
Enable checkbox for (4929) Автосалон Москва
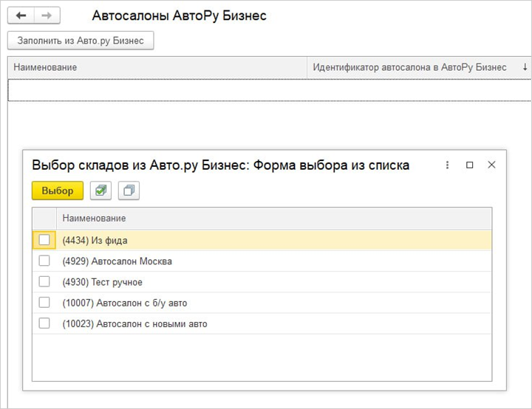click(44, 261)
